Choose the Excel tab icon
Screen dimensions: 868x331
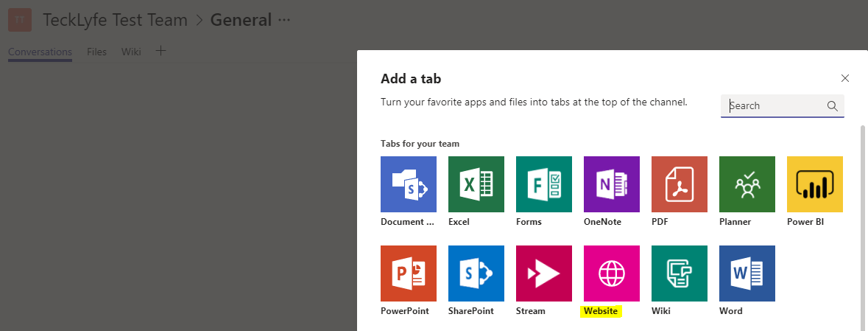[x=476, y=184]
